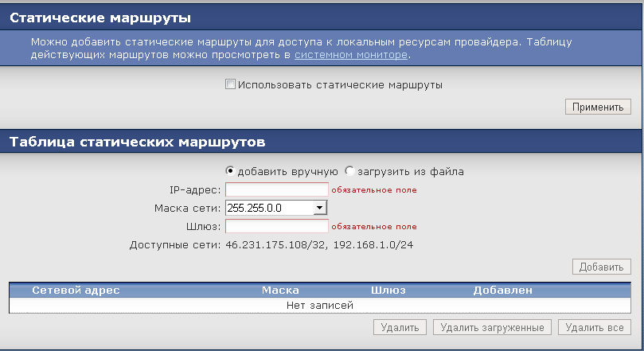Click the "Удалить все" button
Viewport: 644px width, 351px height.
(595, 327)
